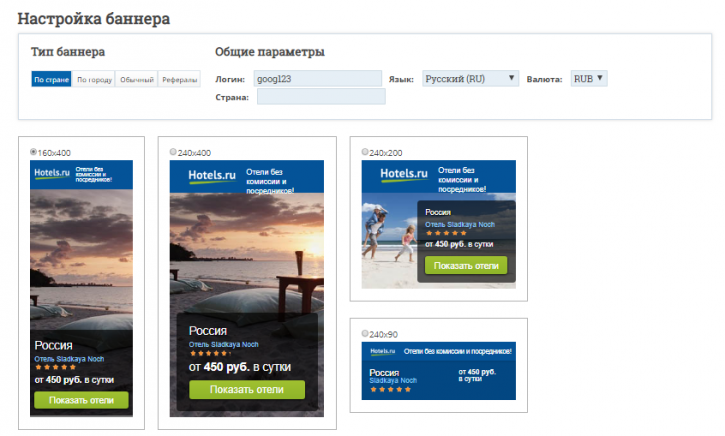Pick the 240x90 banner size radio button

(365, 333)
